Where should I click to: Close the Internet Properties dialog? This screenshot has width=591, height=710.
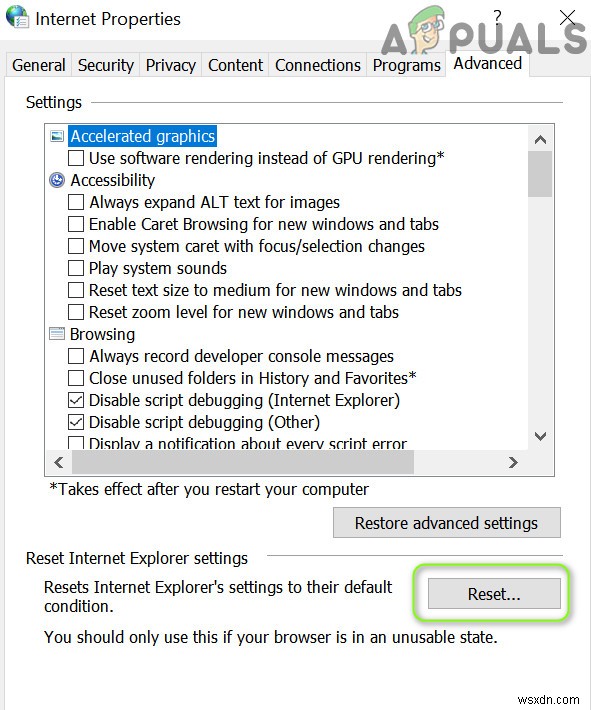pos(567,18)
